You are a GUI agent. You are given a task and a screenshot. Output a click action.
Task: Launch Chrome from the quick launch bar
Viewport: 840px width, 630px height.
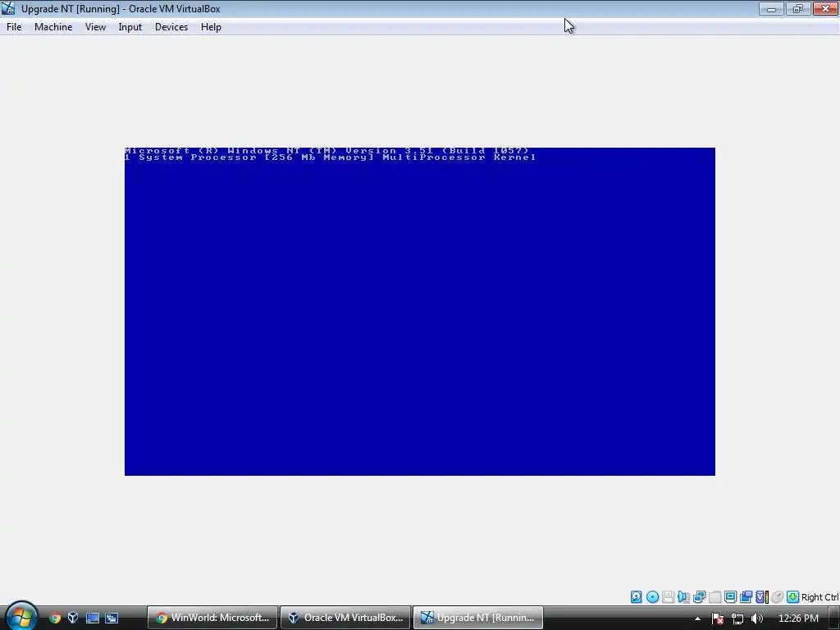55,618
